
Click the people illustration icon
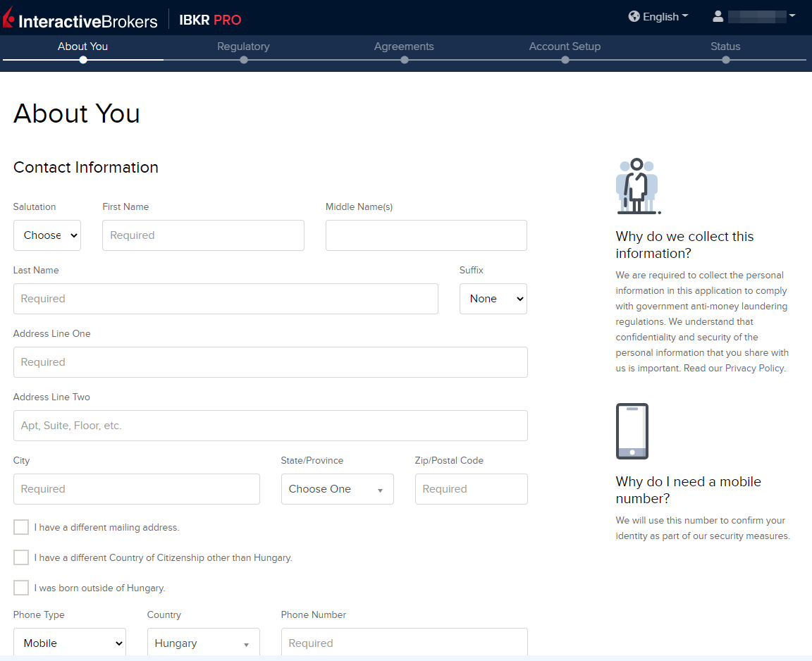(637, 186)
